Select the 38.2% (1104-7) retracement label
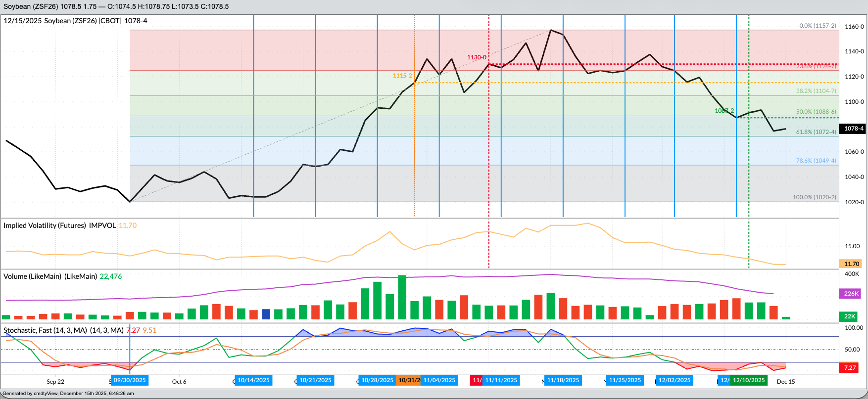The image size is (868, 399). pos(816,91)
